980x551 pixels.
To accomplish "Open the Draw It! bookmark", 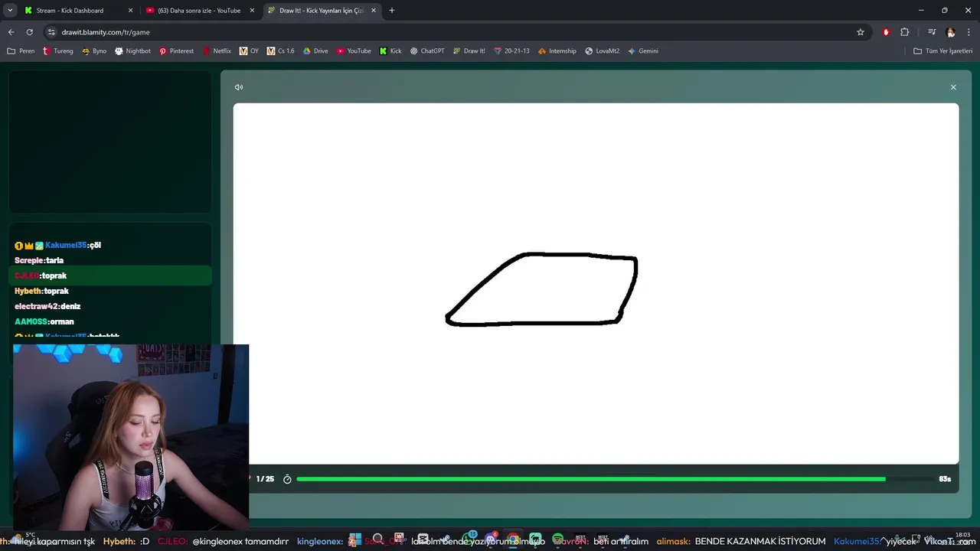I will pyautogui.click(x=469, y=51).
